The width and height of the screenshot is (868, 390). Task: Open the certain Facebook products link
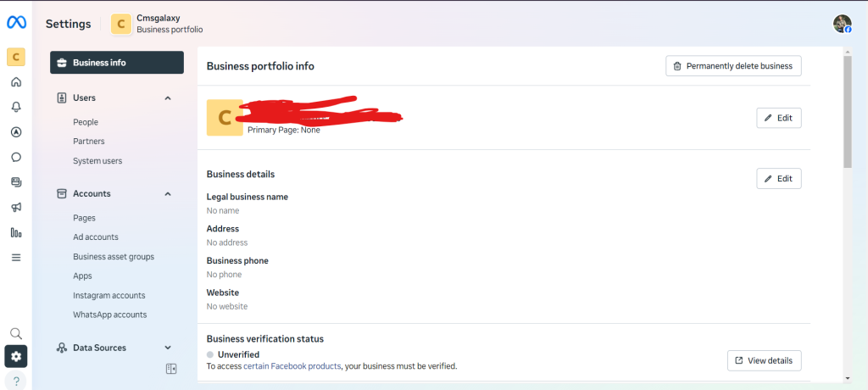pos(292,366)
